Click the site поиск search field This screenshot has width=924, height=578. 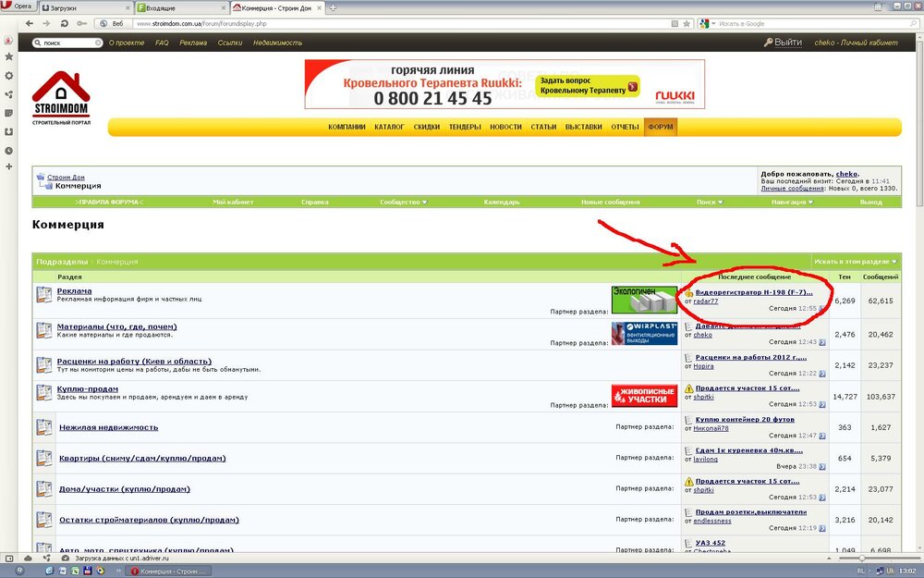(x=67, y=43)
